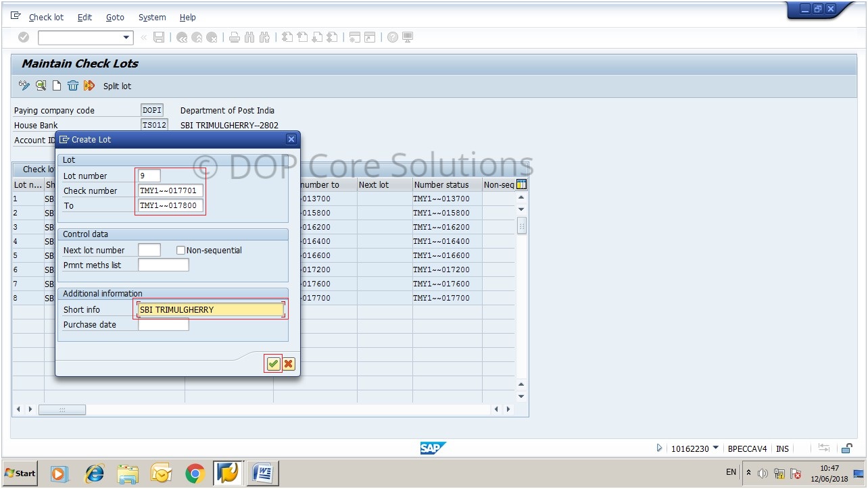The image size is (868, 489).
Task: Delete a check lot via the trash icon
Action: click(73, 86)
